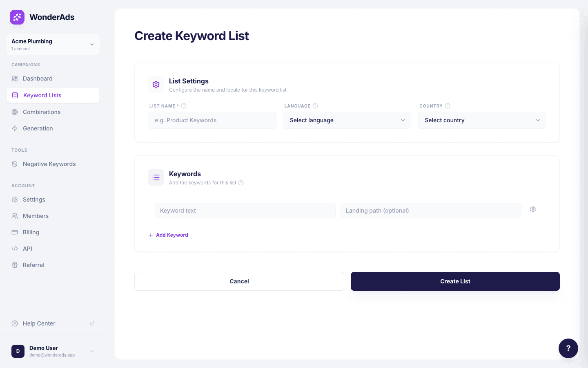Image resolution: width=588 pixels, height=368 pixels.
Task: Click the Keyword Lists icon in sidebar
Action: click(x=15, y=95)
